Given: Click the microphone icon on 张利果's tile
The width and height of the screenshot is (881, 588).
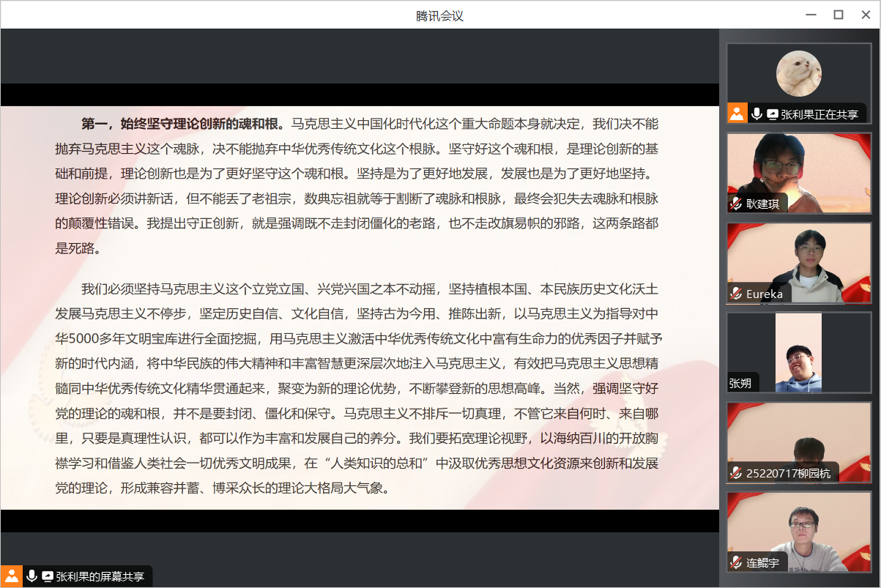Looking at the screenshot, I should 756,113.
